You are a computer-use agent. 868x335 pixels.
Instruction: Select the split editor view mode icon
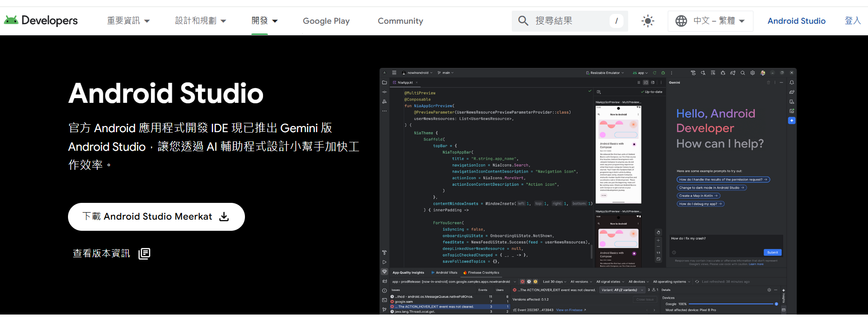[x=646, y=82]
